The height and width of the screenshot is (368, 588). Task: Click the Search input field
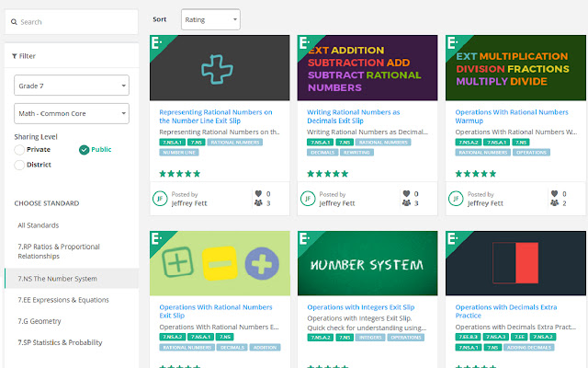coord(72,22)
